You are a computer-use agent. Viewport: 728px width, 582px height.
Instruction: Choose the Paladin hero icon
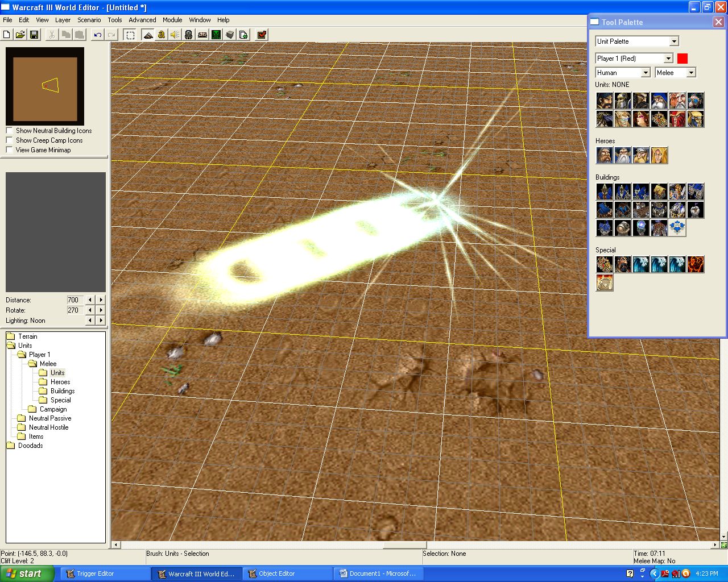click(605, 155)
